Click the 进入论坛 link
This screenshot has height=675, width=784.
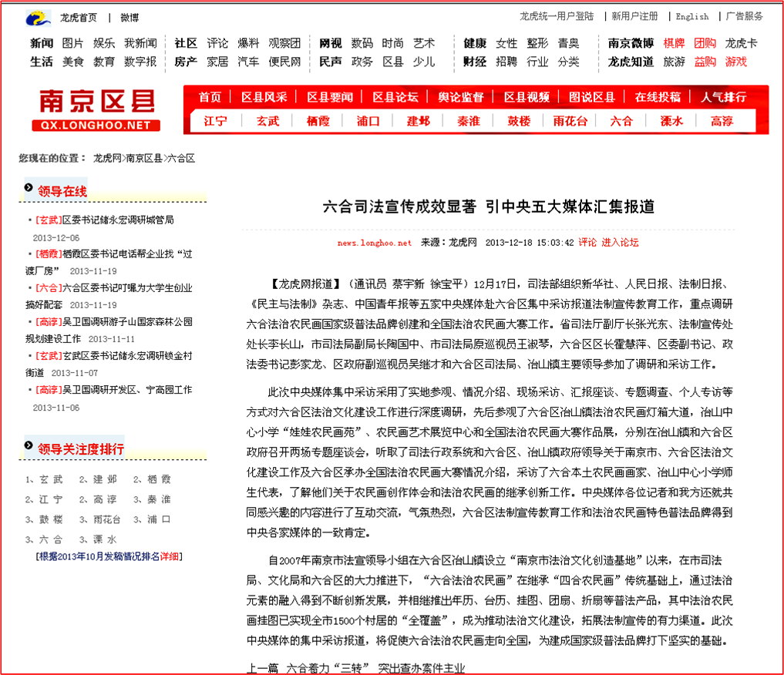(x=620, y=243)
